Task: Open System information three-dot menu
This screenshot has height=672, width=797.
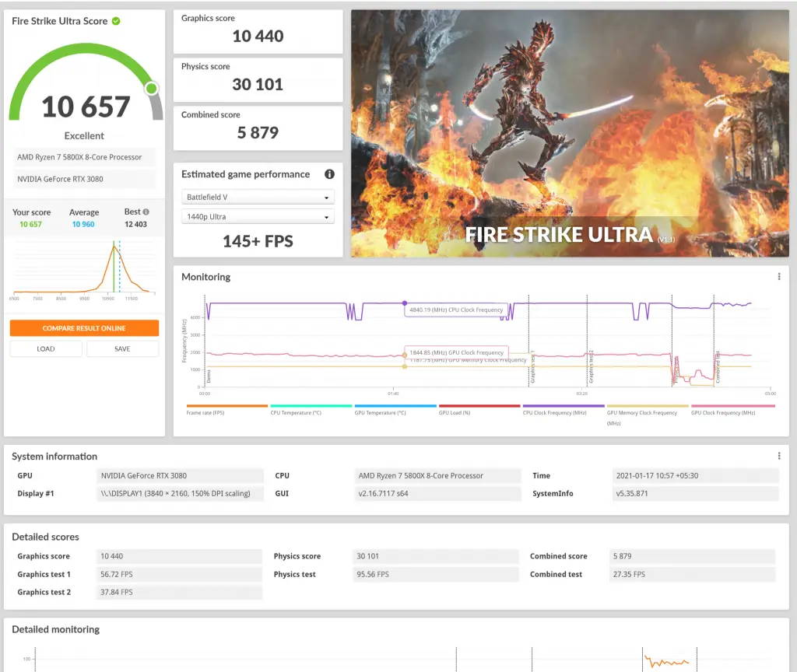Action: click(778, 456)
